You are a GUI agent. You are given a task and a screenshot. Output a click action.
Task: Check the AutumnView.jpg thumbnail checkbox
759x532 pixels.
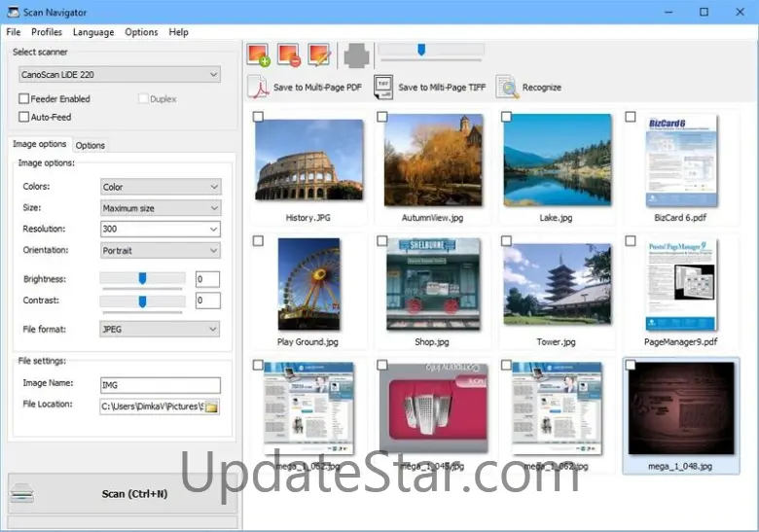381,117
